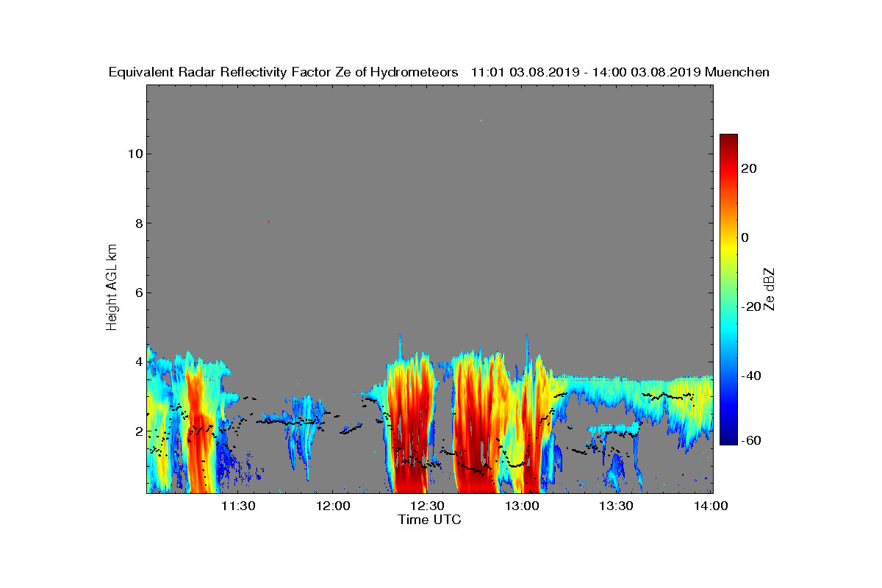Click the '8' height tick label
The width and height of the screenshot is (882, 588).
point(138,223)
